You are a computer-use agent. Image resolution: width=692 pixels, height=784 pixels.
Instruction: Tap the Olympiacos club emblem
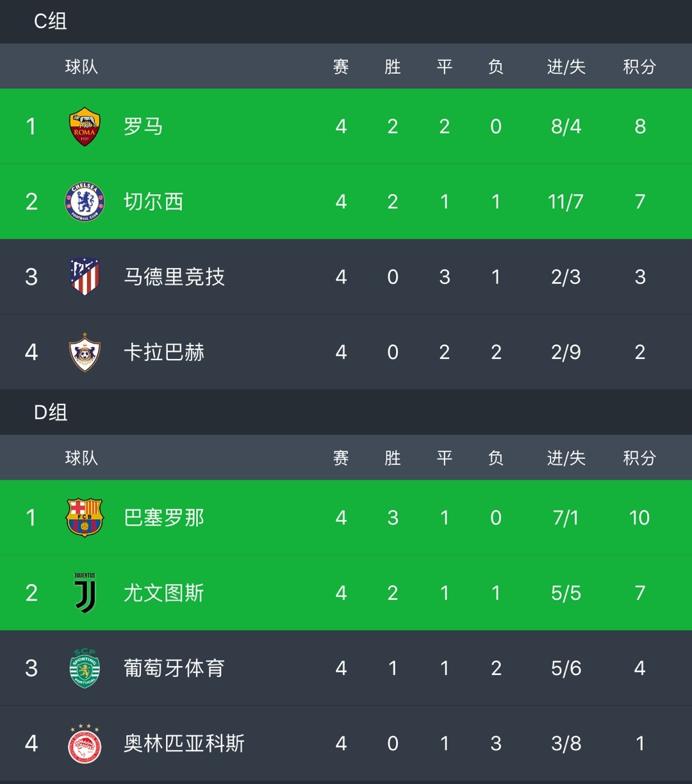[x=85, y=744]
